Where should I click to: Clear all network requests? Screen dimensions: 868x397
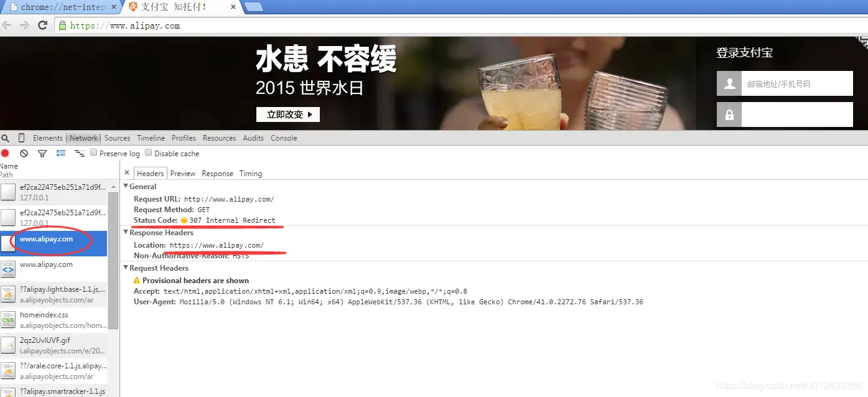pos(24,152)
